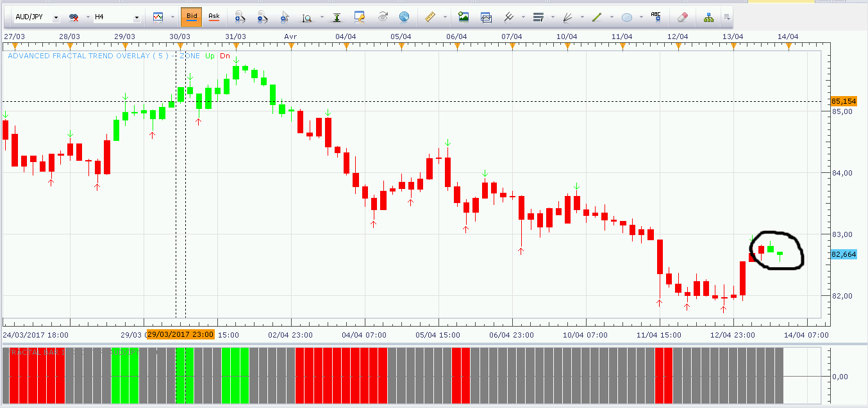Click the 84,00 price axis value
Image resolution: width=868 pixels, height=408 pixels.
pos(842,173)
